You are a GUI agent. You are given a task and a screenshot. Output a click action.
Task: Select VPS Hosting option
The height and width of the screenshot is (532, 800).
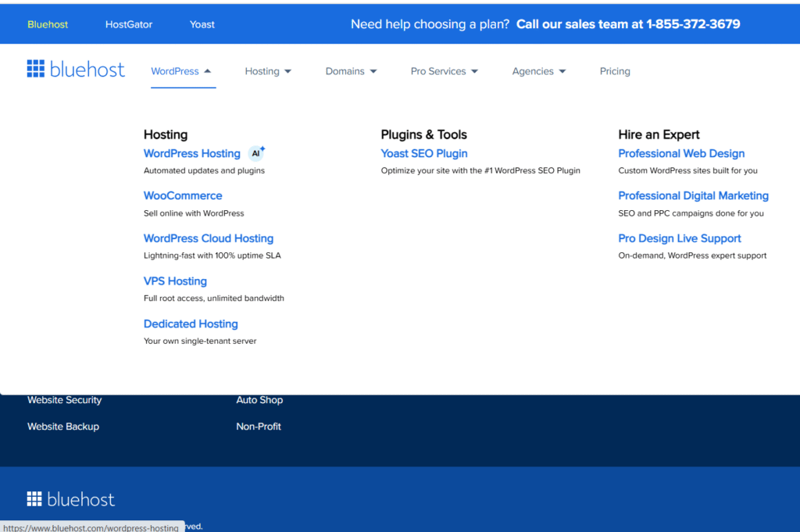click(175, 281)
